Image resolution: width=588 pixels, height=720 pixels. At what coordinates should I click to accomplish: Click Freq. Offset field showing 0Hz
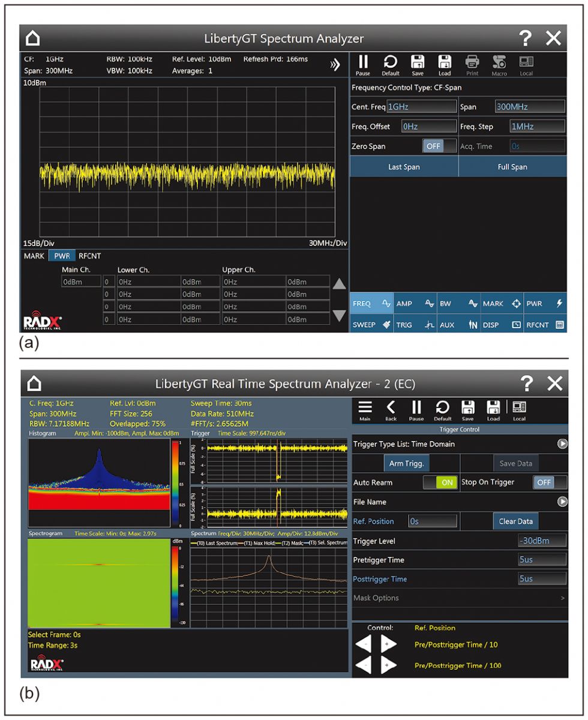[x=428, y=127]
